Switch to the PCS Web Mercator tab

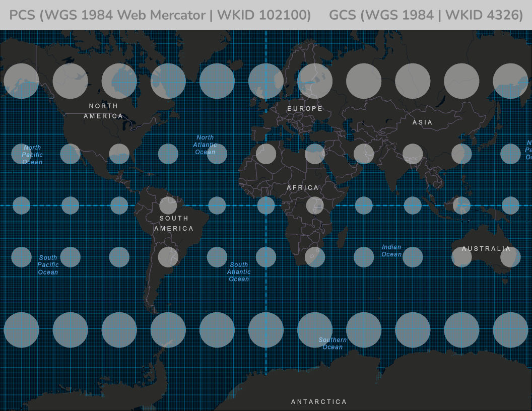[160, 15]
